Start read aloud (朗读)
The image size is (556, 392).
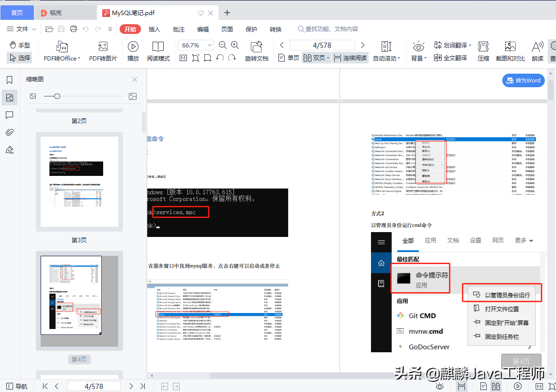[x=538, y=51]
